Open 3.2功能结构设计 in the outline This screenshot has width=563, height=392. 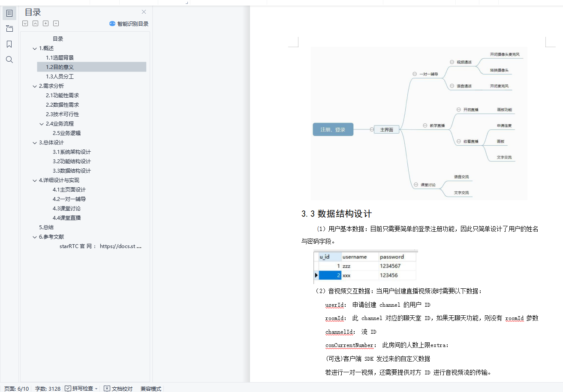tap(72, 161)
